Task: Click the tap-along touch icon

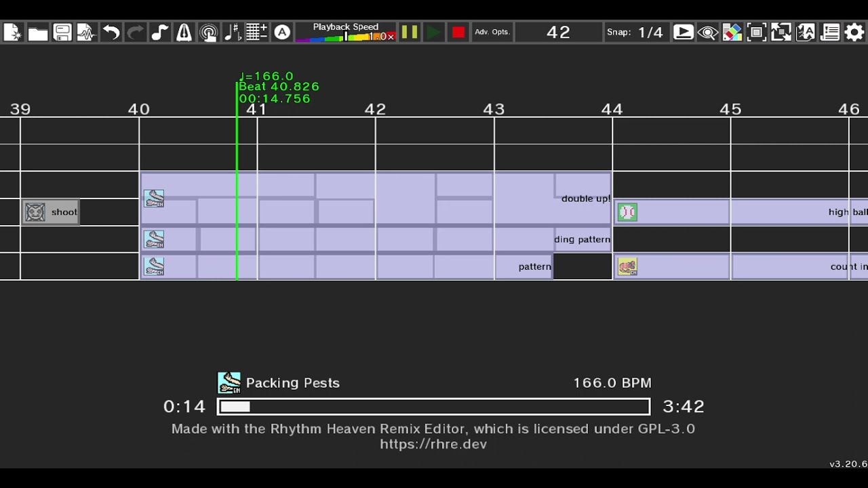Action: (208, 33)
